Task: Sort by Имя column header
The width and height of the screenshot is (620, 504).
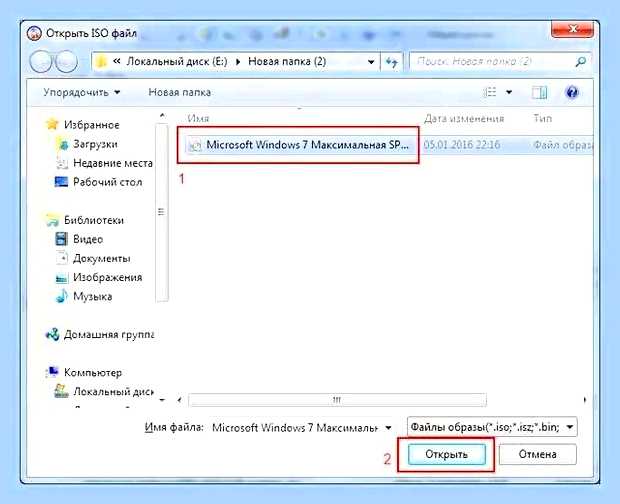Action: click(198, 118)
